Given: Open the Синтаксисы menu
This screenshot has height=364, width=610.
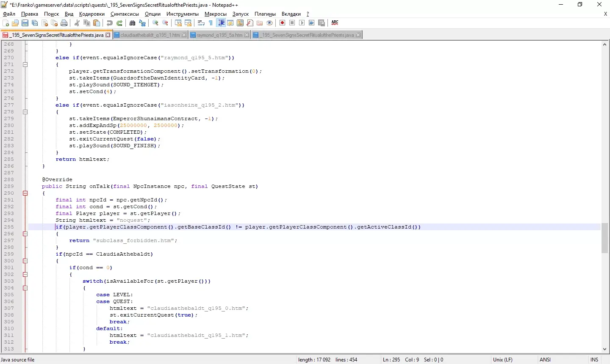Looking at the screenshot, I should 125,14.
